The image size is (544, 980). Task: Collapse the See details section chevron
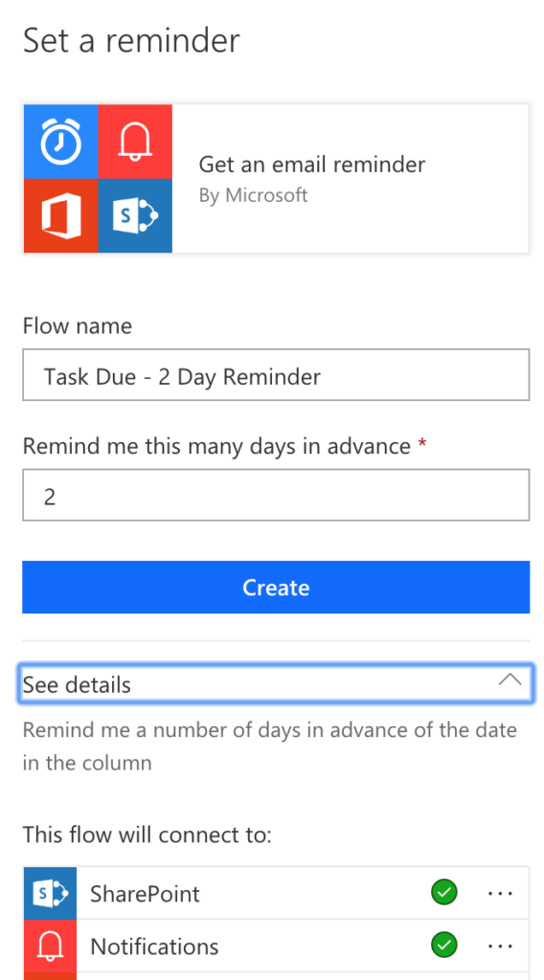[x=510, y=680]
